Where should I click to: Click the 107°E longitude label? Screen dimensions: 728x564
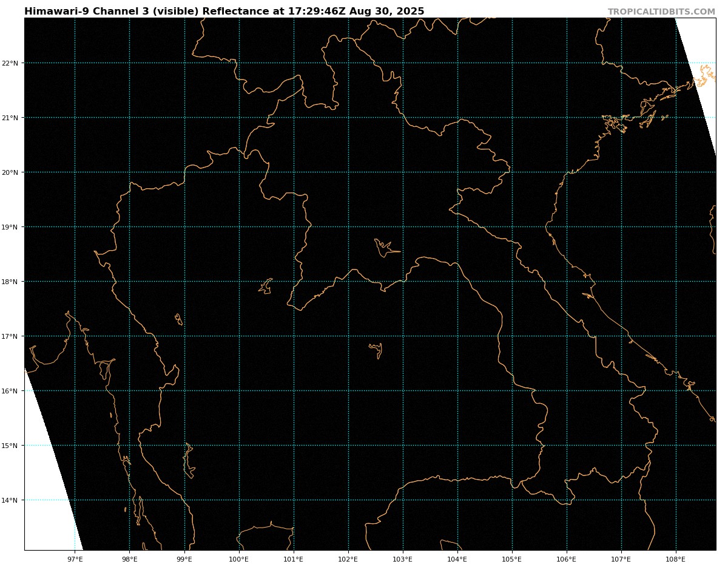[x=621, y=559]
